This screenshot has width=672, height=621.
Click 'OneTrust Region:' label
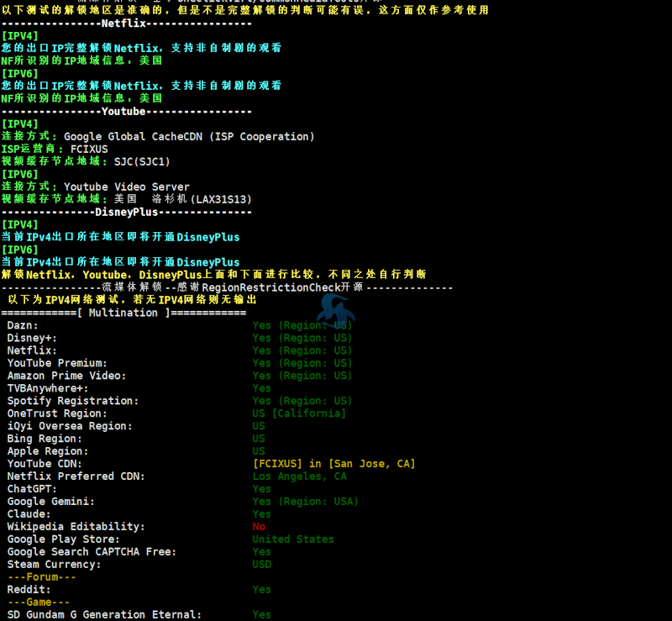57,413
